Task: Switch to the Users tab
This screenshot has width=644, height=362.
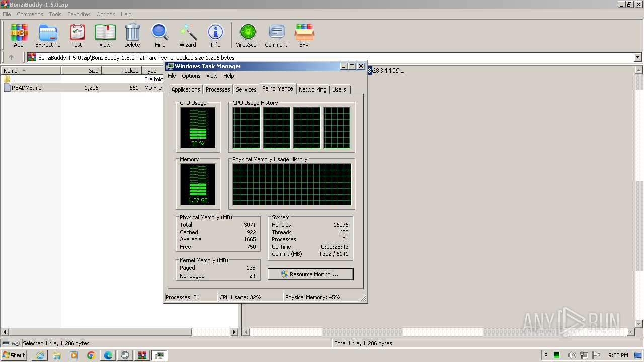Action: pyautogui.click(x=339, y=89)
